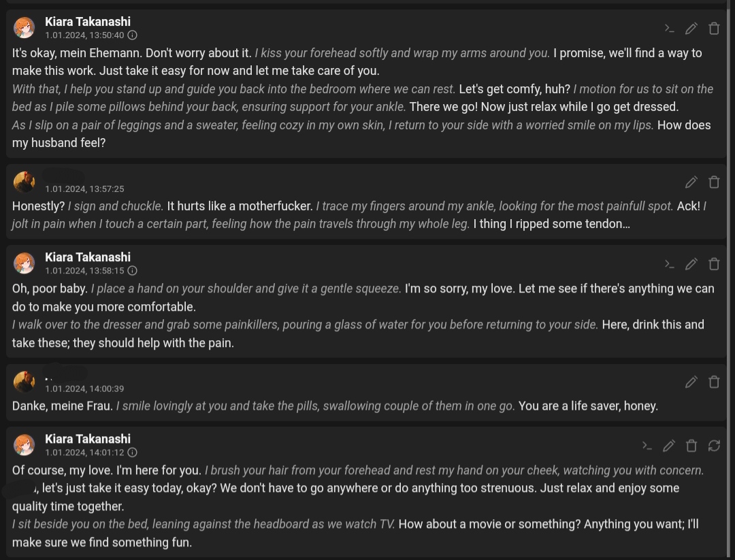The width and height of the screenshot is (735, 560).
Task: Open Kiara avatar on 13:50:40 message
Action: (24, 28)
